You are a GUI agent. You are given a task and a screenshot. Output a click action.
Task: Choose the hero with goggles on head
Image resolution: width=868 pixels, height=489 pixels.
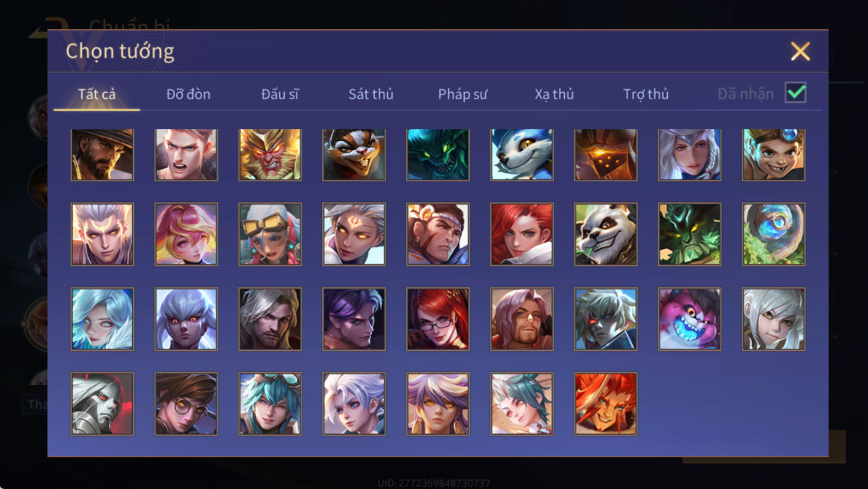pos(270,234)
